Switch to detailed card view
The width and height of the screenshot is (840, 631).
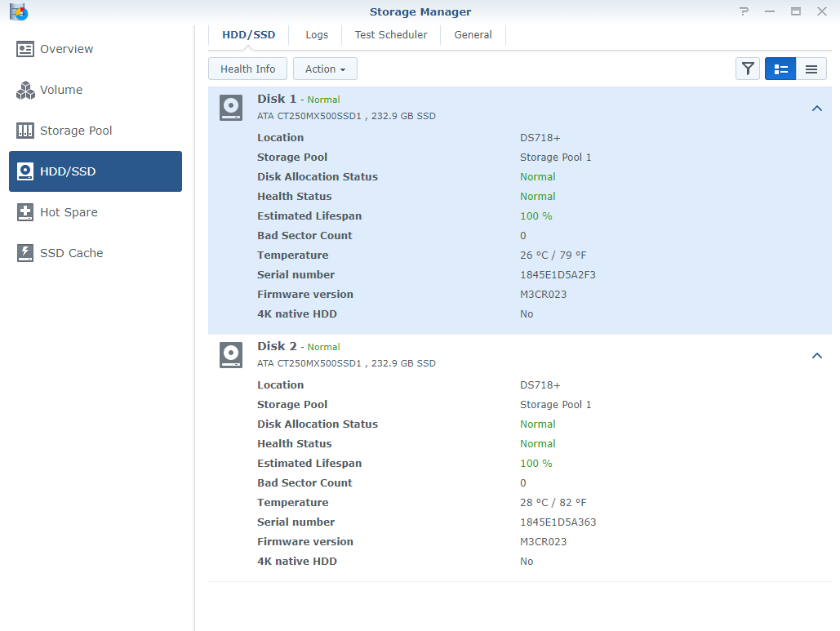click(780, 69)
